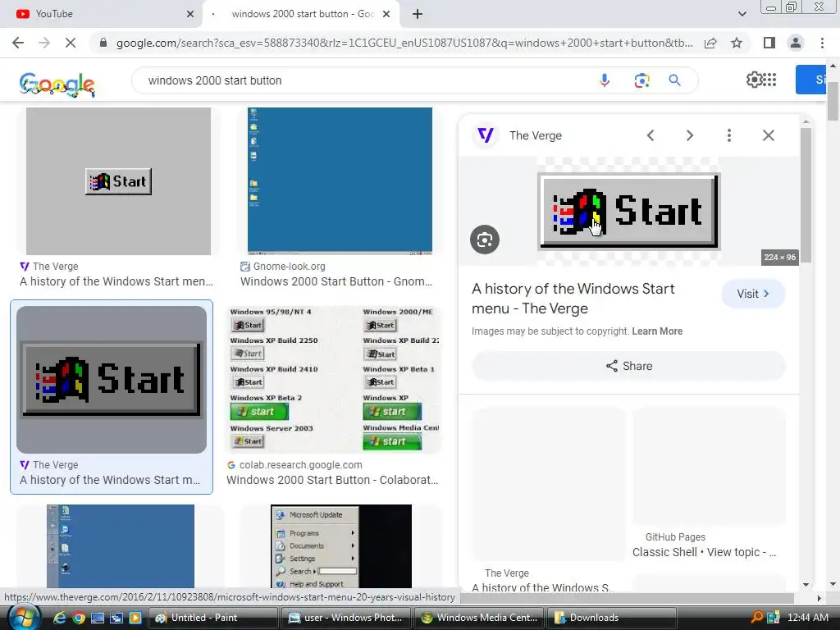Screen dimensions: 840x630
Task: Show previous image in preview panel
Action: coord(651,135)
